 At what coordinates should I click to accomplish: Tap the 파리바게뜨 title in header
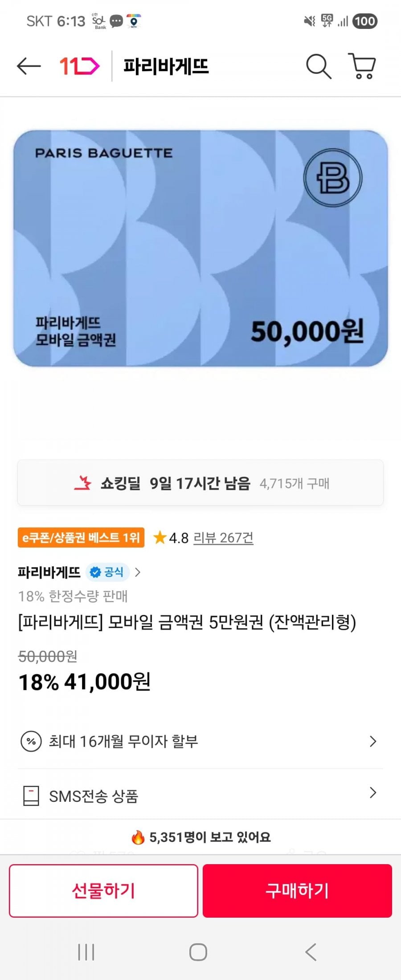click(x=166, y=66)
